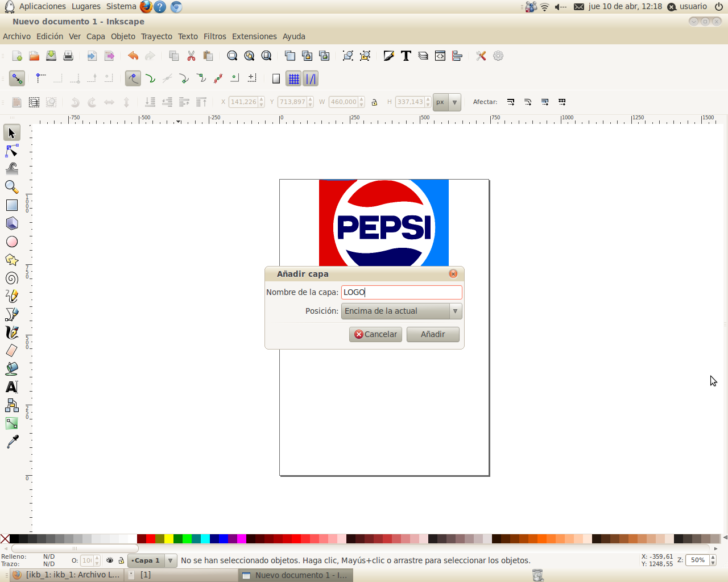Click the Añadir button
The image size is (728, 582).
[433, 334]
